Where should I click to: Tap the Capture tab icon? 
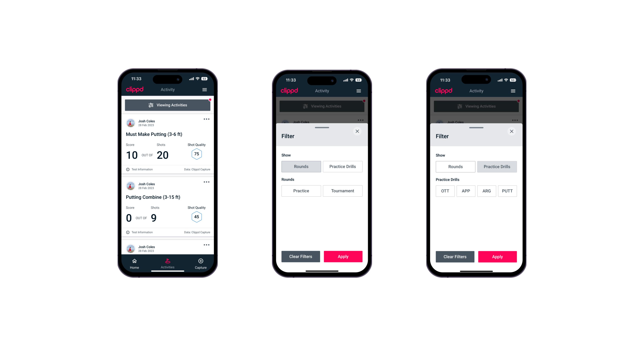click(x=201, y=261)
